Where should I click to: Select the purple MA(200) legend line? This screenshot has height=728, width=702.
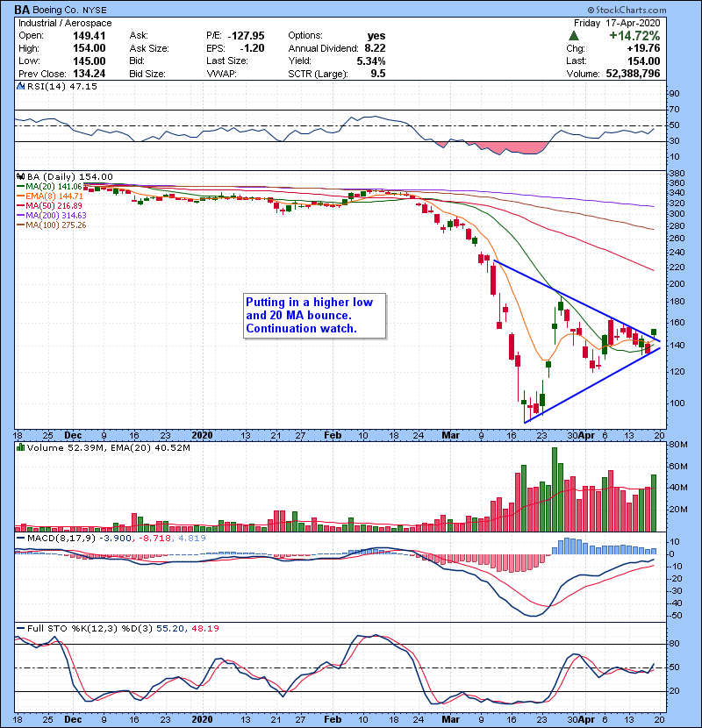21,216
